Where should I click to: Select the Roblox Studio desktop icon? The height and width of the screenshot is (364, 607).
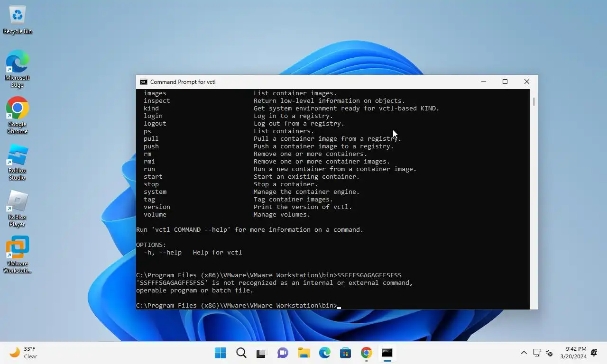17,162
